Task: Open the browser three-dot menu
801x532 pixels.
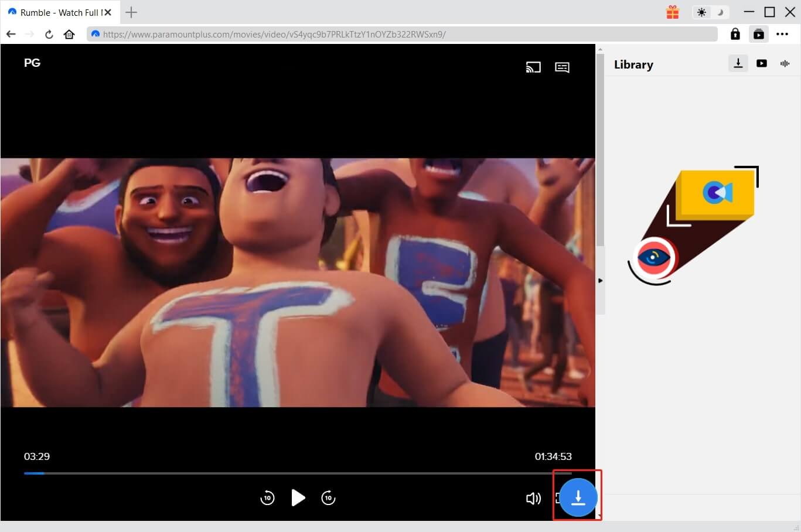Action: (782, 34)
